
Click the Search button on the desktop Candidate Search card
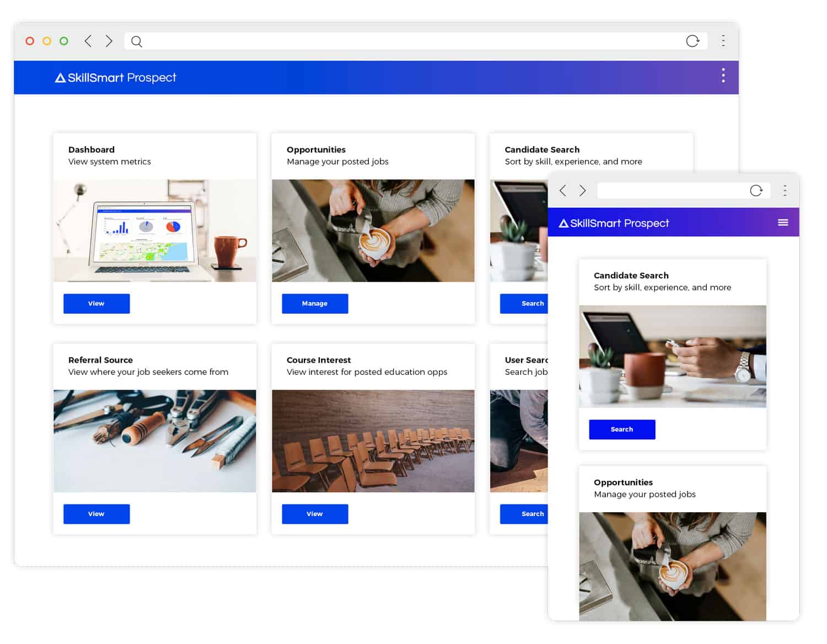point(524,304)
